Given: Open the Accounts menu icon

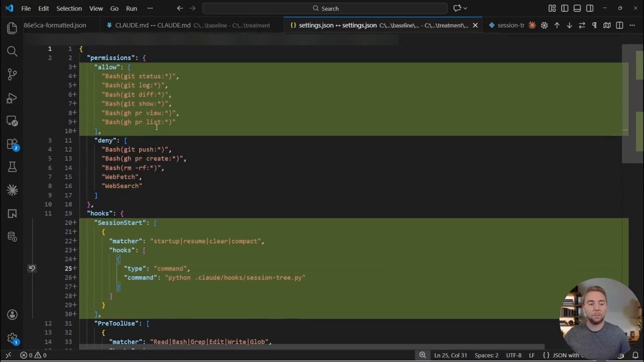Looking at the screenshot, I should click(12, 315).
